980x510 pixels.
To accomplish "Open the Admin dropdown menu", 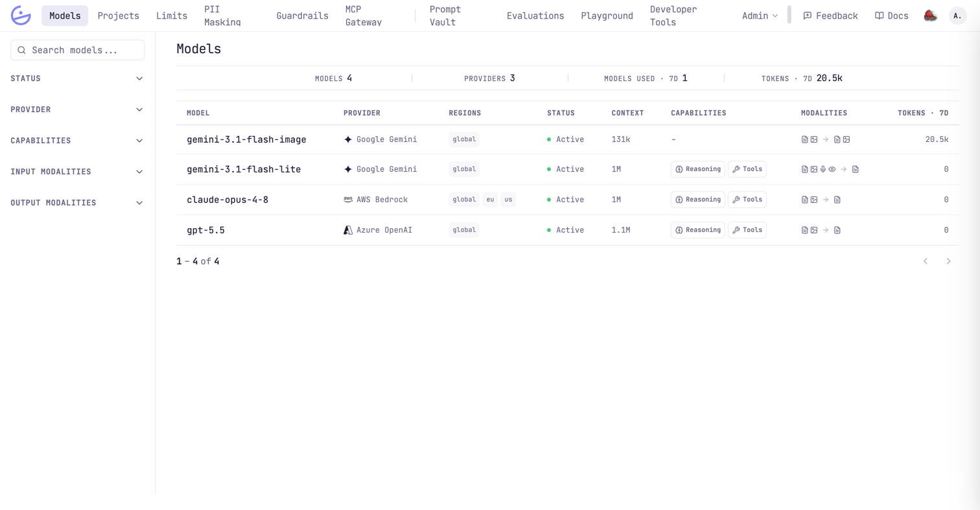I will pyautogui.click(x=760, y=16).
